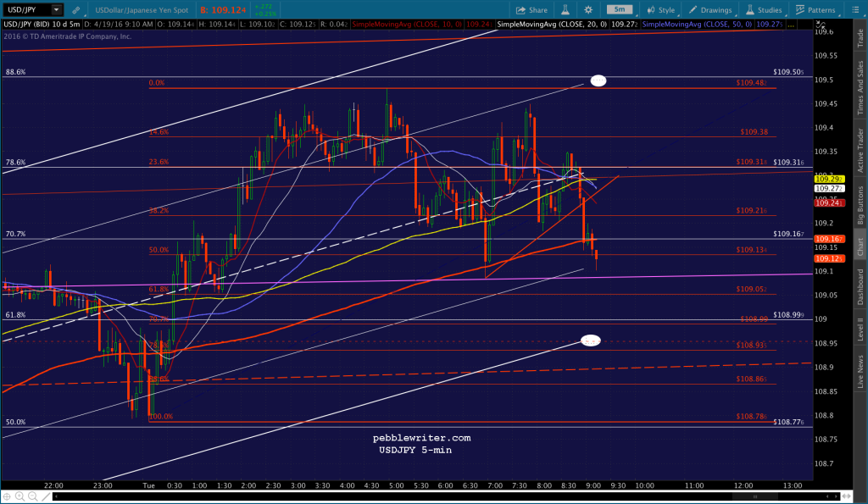Click the horizontal scrollbar thumb
The height and width of the screenshot is (504, 868).
click(x=754, y=497)
